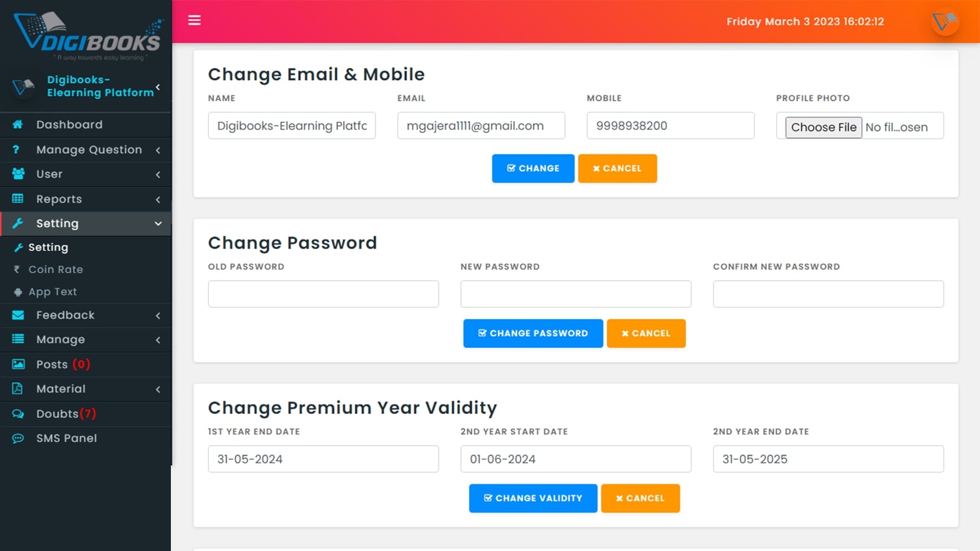Open the hamburger menu icon
The image size is (980, 551).
coord(194,20)
